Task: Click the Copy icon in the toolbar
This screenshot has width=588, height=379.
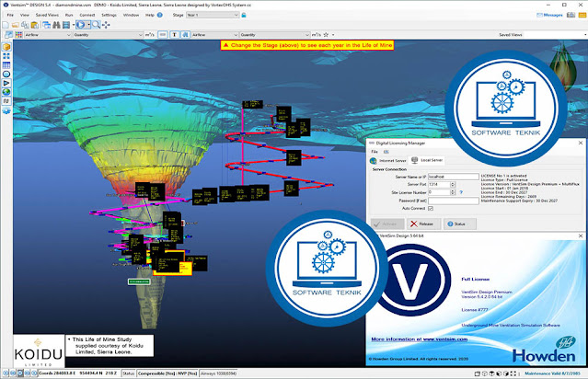Action: 25,25
